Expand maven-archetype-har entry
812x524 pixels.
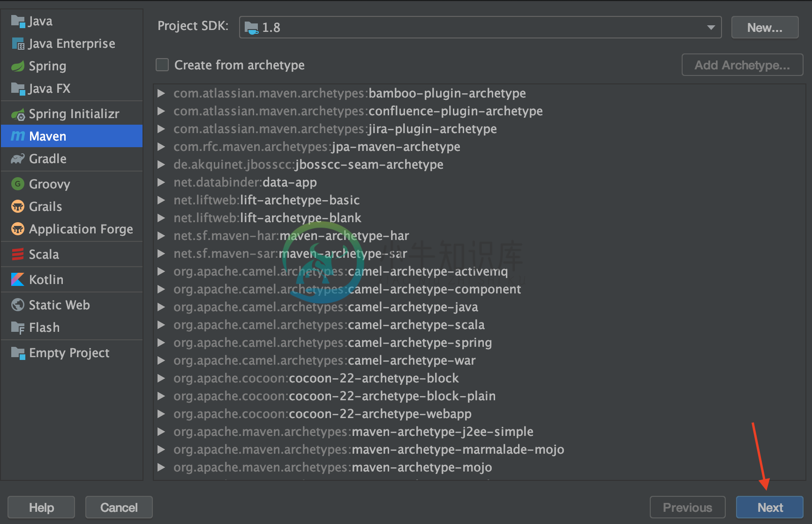point(161,236)
